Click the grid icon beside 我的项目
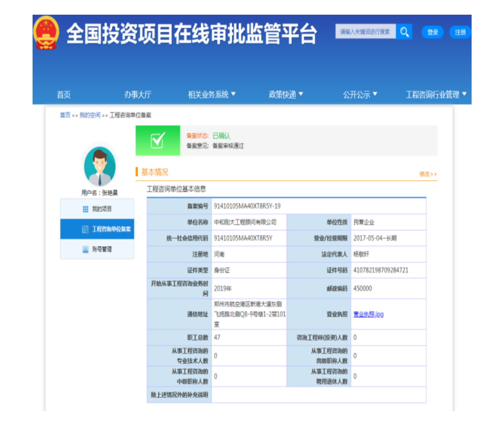 pyautogui.click(x=85, y=209)
